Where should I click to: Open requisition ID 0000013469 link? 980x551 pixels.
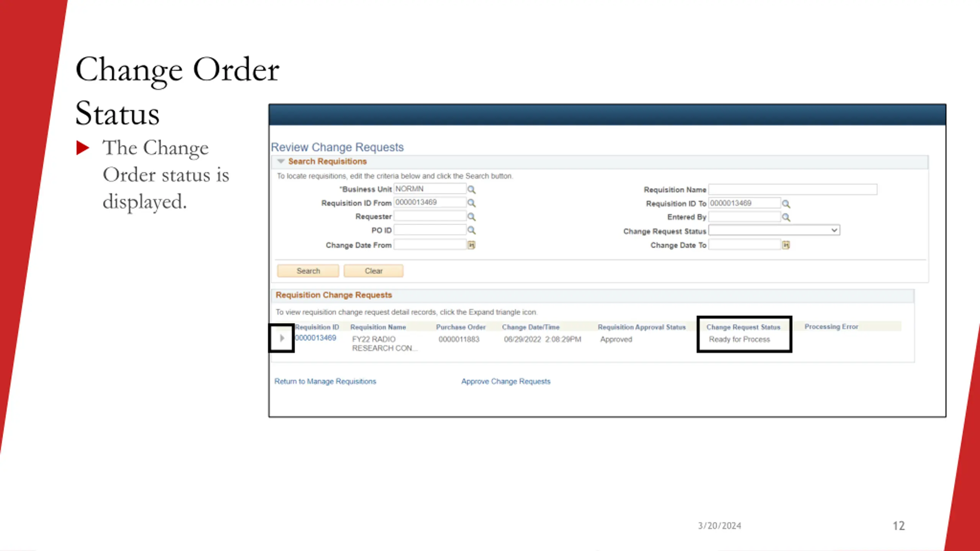click(x=315, y=338)
